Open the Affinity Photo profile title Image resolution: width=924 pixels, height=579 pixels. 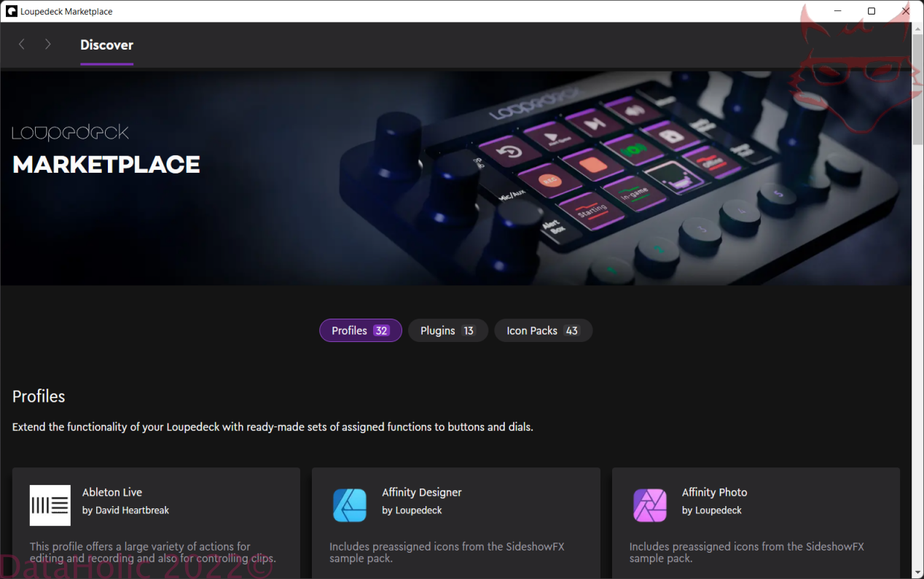pos(714,492)
